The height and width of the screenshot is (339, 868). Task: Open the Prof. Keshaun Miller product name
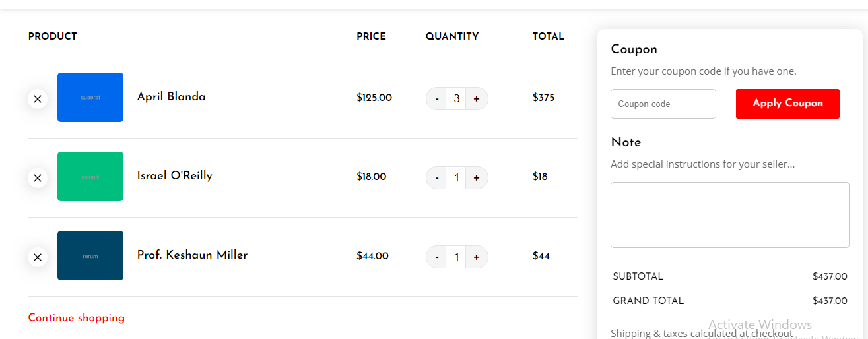(x=192, y=255)
